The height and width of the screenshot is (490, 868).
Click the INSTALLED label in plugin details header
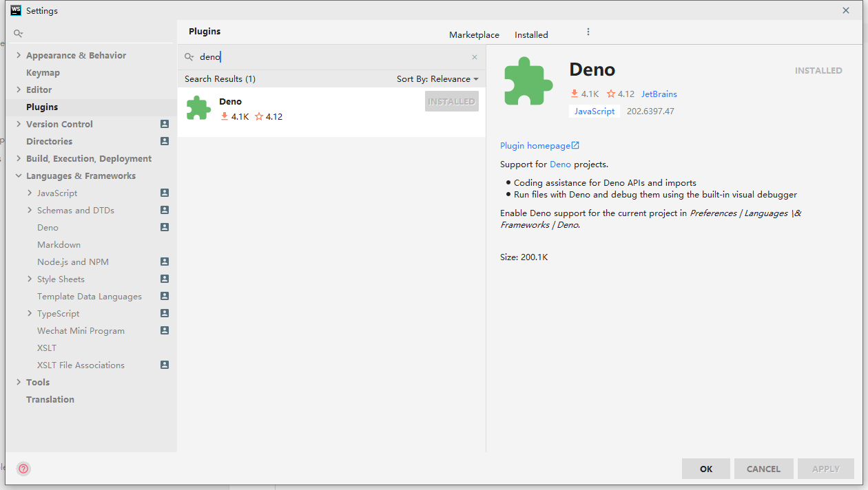(818, 70)
